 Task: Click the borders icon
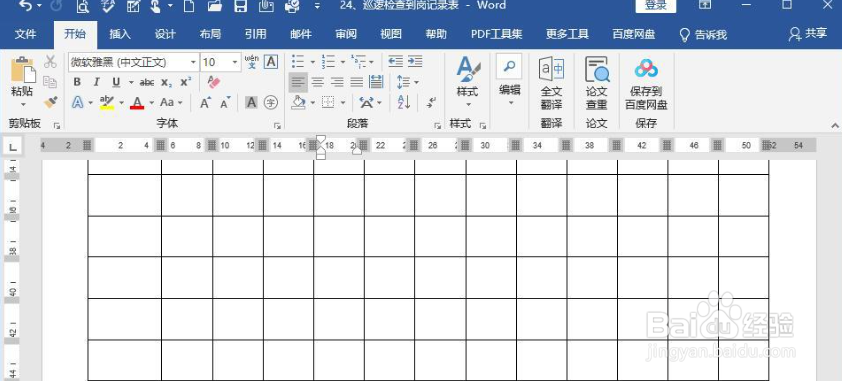click(x=328, y=102)
